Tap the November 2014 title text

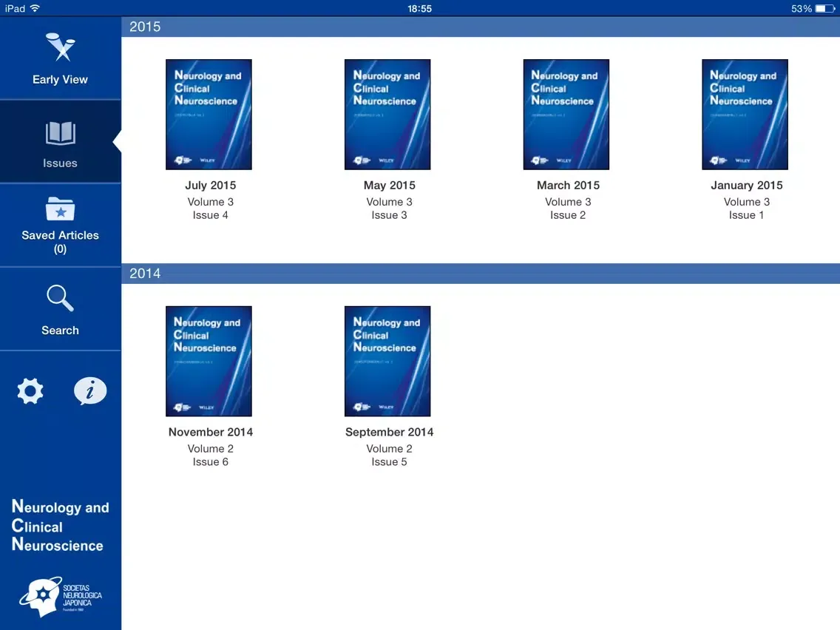pyautogui.click(x=211, y=432)
